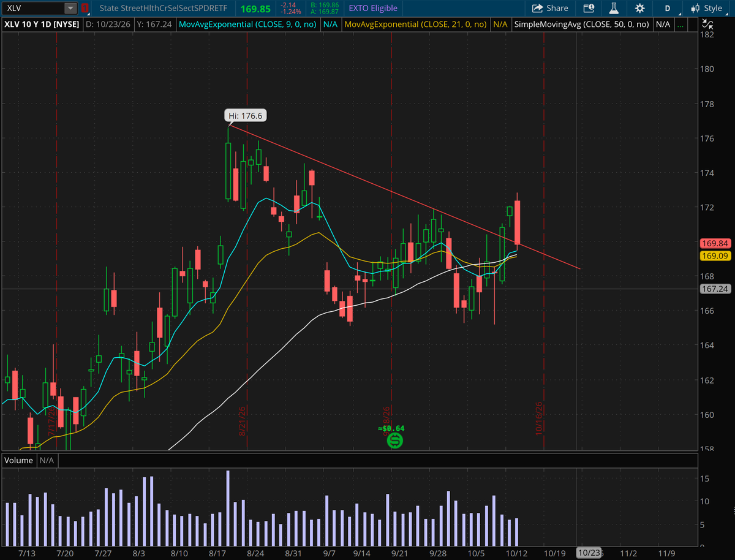This screenshot has width=735, height=560.
Task: Click the -1.24% change value
Action: [290, 12]
